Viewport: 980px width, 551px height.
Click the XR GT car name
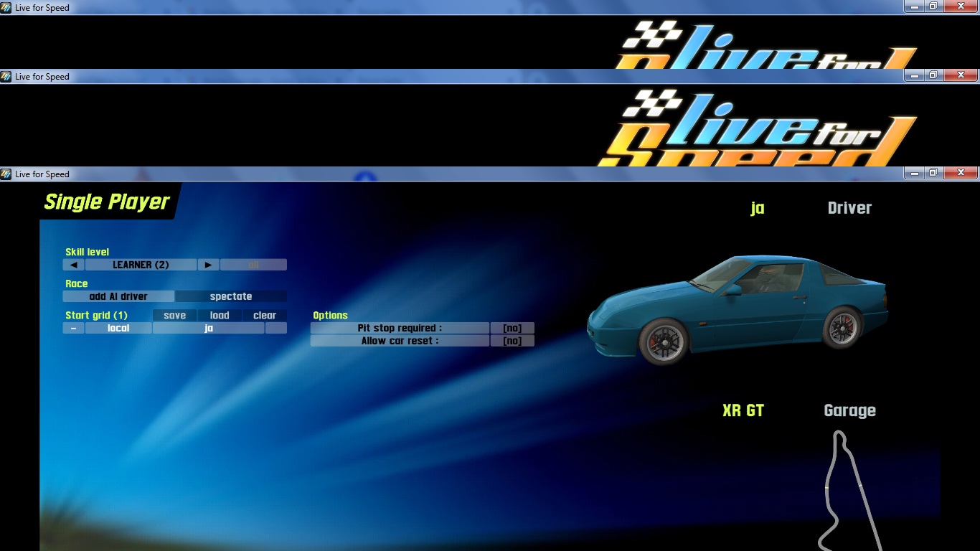click(x=743, y=410)
